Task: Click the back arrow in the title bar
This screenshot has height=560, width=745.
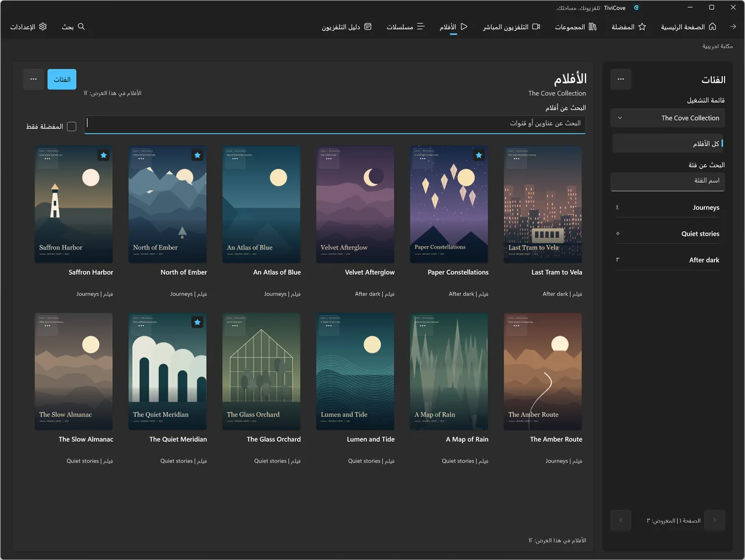Action: click(x=733, y=27)
